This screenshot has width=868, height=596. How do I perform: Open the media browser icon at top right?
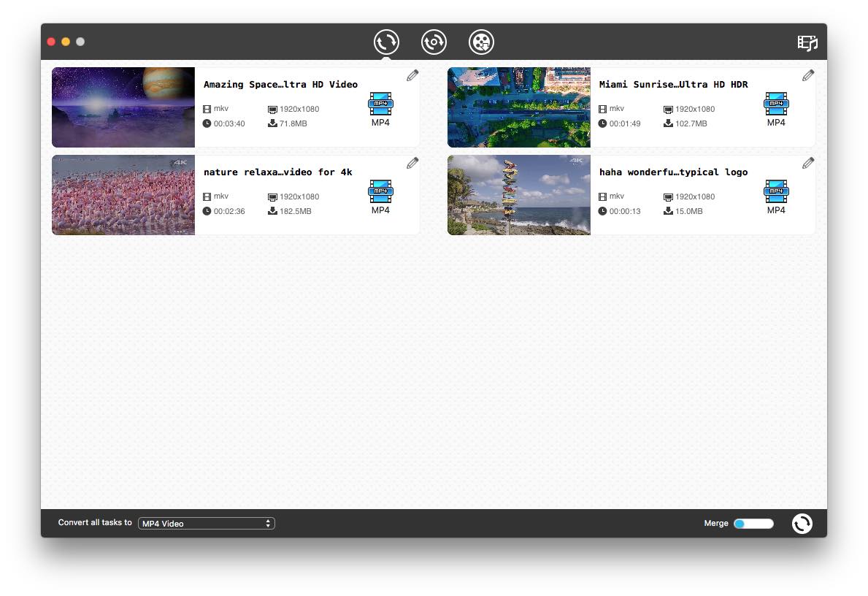pyautogui.click(x=807, y=42)
